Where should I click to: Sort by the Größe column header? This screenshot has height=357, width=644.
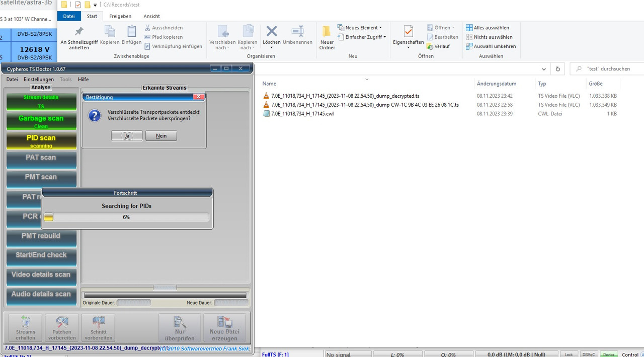tap(596, 84)
